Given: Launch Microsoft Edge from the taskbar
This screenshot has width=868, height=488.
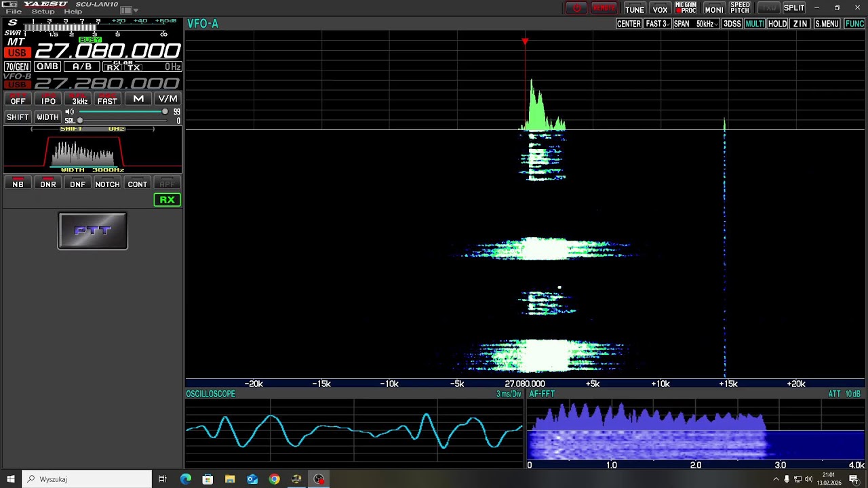Looking at the screenshot, I should [x=185, y=479].
